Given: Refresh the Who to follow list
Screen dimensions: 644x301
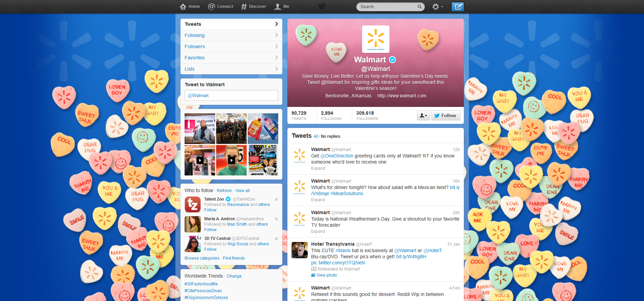Looking at the screenshot, I should pos(224,191).
